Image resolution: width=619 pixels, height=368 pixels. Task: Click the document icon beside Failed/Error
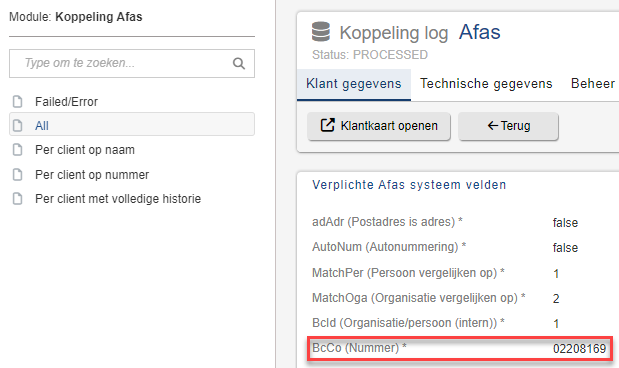[18, 101]
